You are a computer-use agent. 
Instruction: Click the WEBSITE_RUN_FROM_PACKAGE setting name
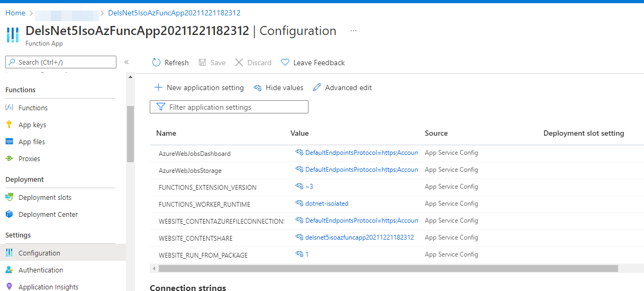click(203, 255)
